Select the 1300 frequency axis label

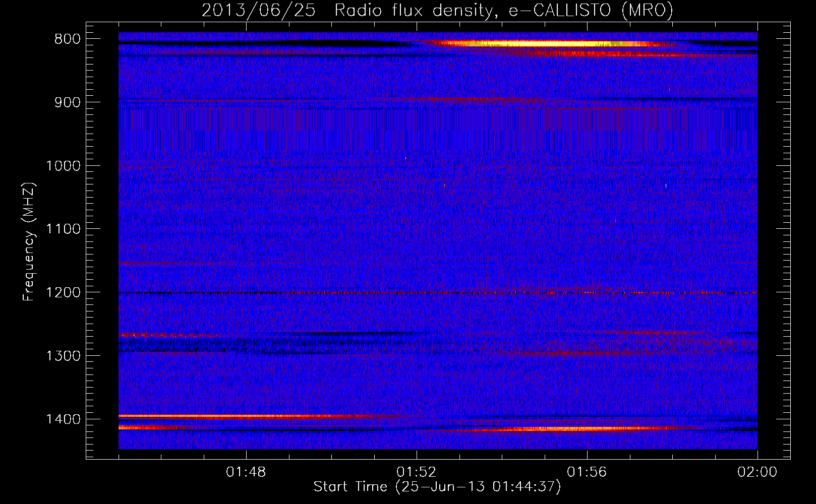tap(63, 356)
